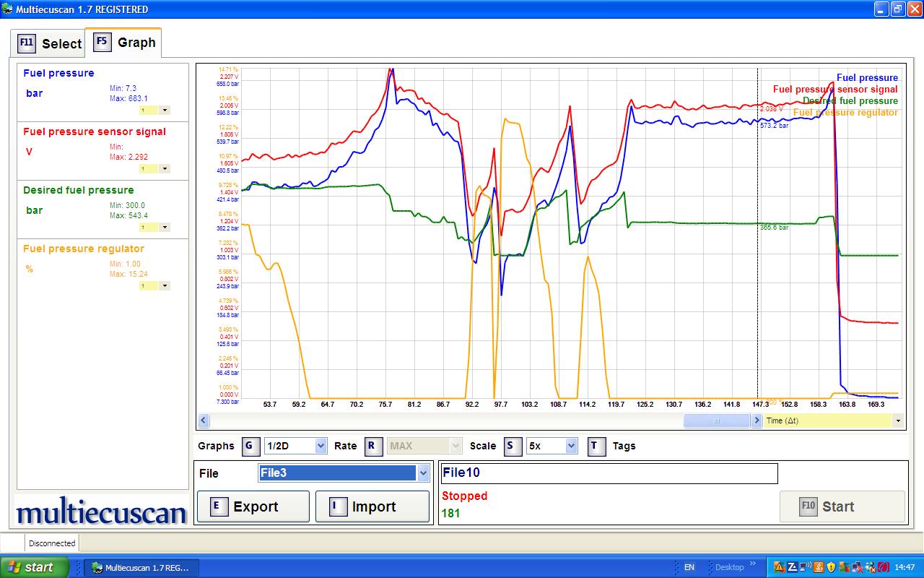The width and height of the screenshot is (924, 578).
Task: Open the Time (Δt) axis dropdown
Action: [x=898, y=420]
